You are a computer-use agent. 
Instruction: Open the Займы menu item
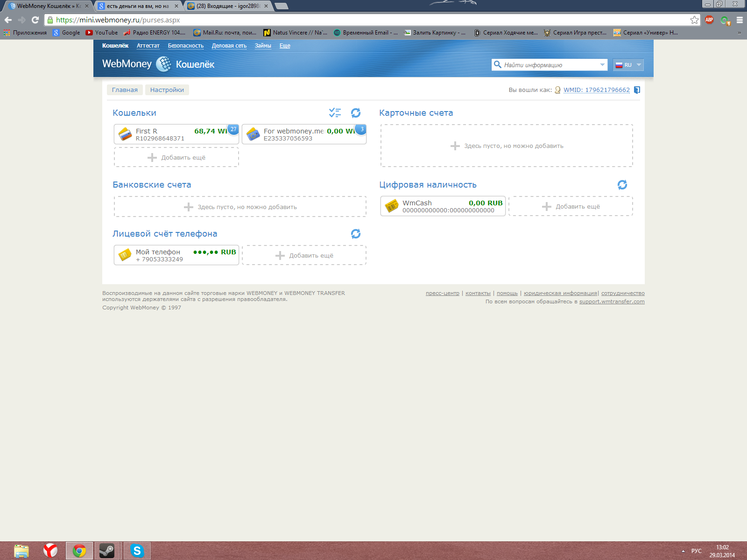(263, 46)
